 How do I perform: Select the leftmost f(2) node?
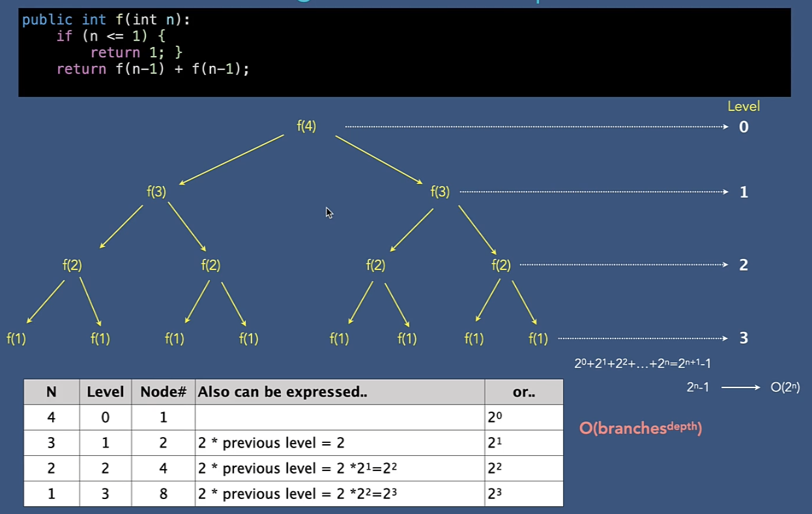tap(72, 265)
